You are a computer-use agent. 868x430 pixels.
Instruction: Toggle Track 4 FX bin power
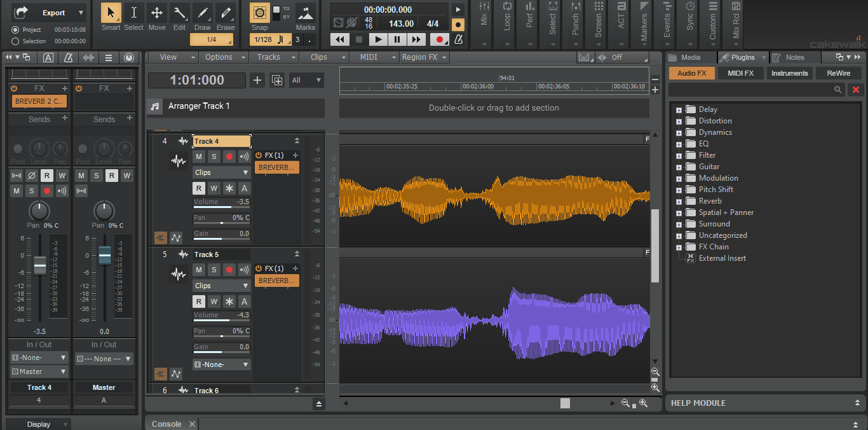pos(259,155)
